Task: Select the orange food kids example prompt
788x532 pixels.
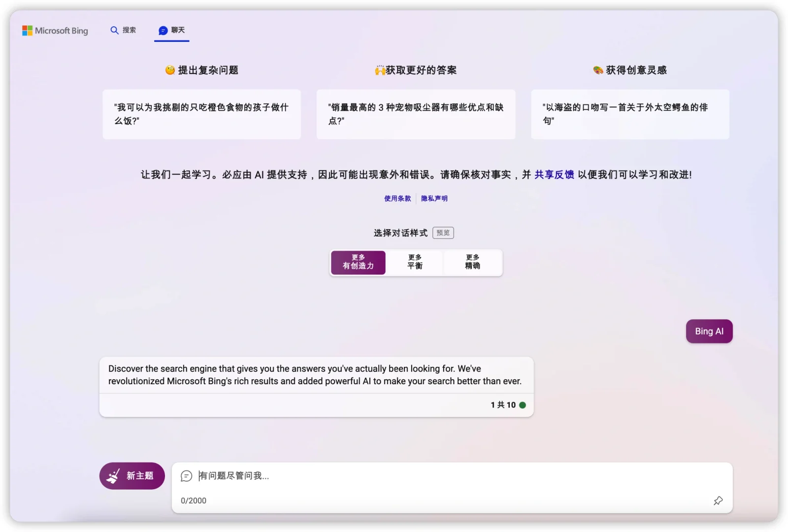Action: 201,114
